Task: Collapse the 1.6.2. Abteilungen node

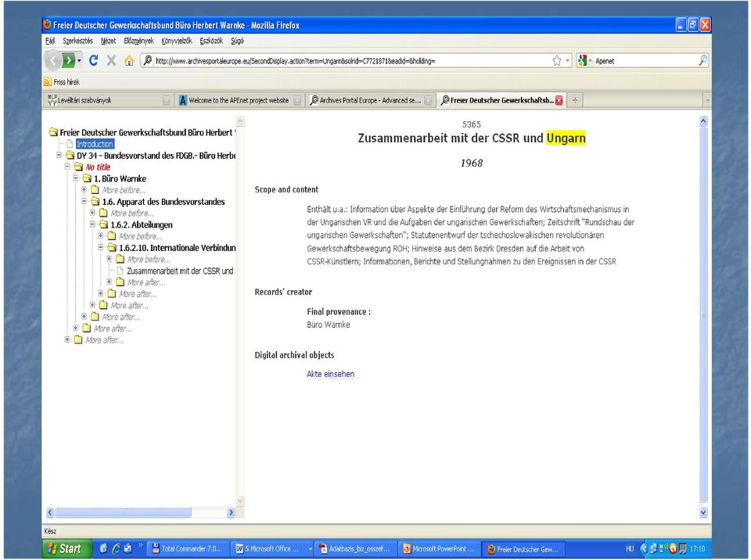Action: point(93,224)
